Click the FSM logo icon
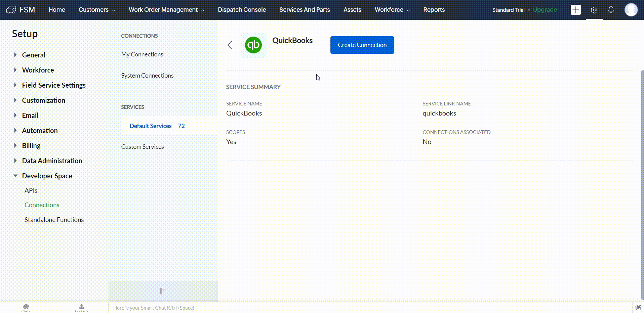 (x=11, y=10)
